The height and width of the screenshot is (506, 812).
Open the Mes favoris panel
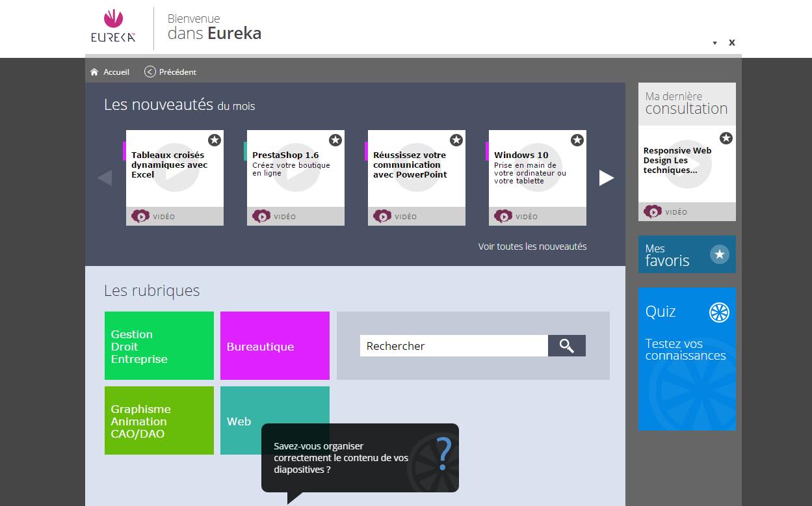(687, 254)
